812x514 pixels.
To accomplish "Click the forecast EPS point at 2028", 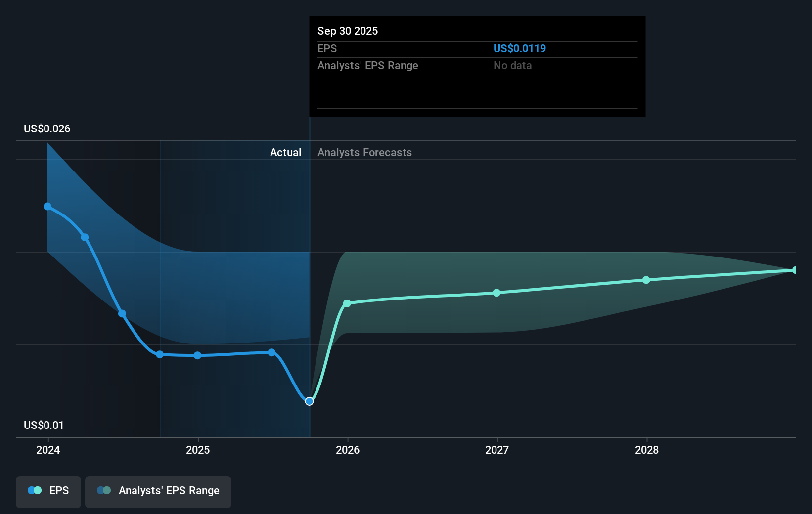I will click(x=646, y=280).
